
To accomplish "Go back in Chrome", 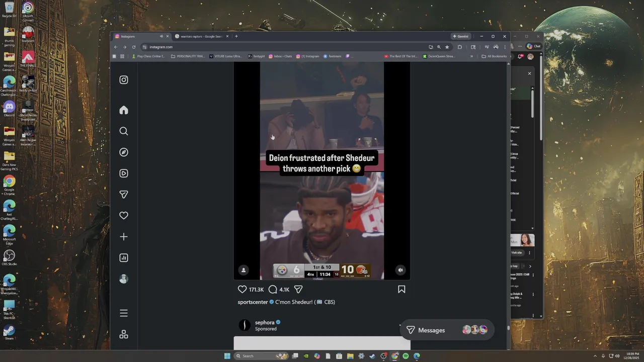I will pyautogui.click(x=116, y=47).
